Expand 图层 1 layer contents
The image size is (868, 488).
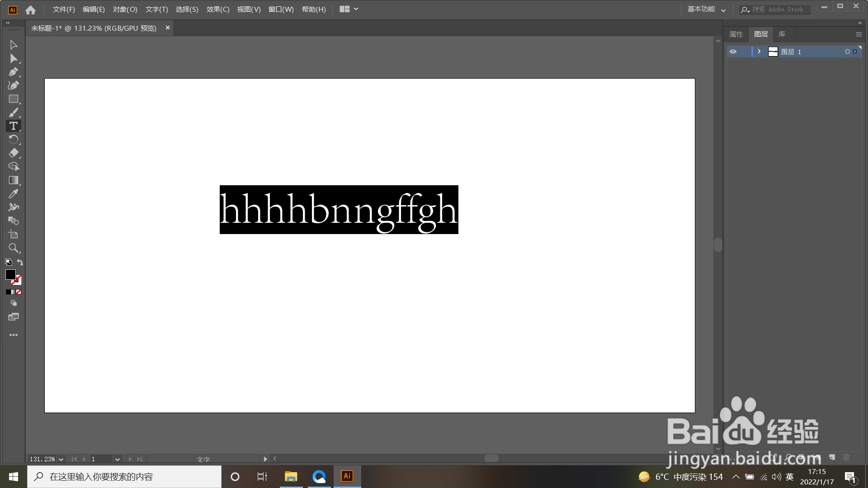759,52
